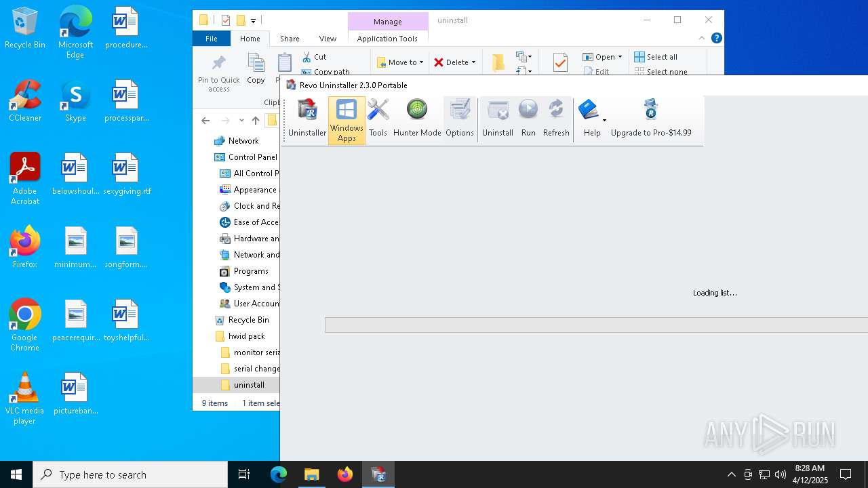Screen dimensions: 868x488
Task: Select the CCleaner desktop shortcut
Action: 25,101
